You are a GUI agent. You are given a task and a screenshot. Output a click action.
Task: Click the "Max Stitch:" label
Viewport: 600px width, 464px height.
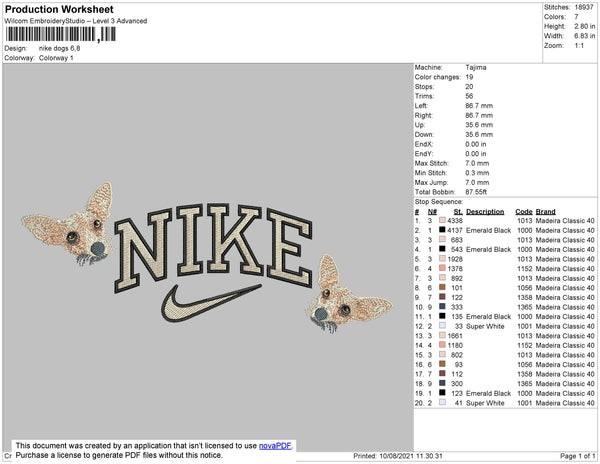coord(432,163)
